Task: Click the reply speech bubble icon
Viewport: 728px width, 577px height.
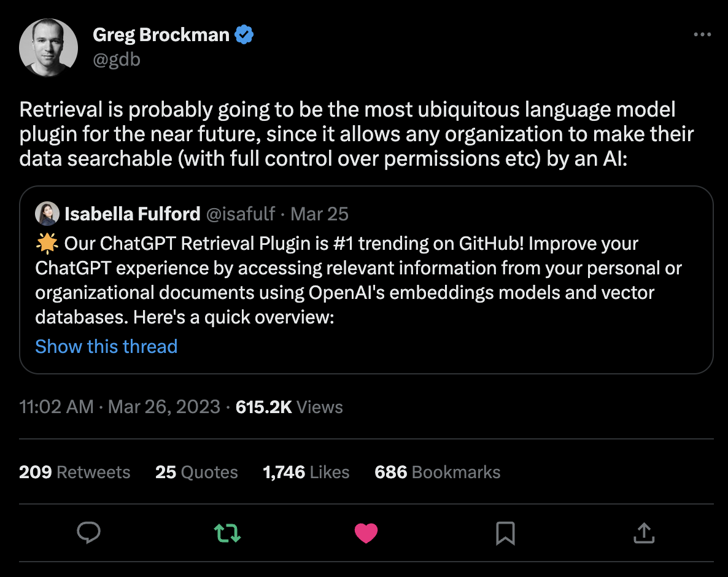Action: click(89, 533)
